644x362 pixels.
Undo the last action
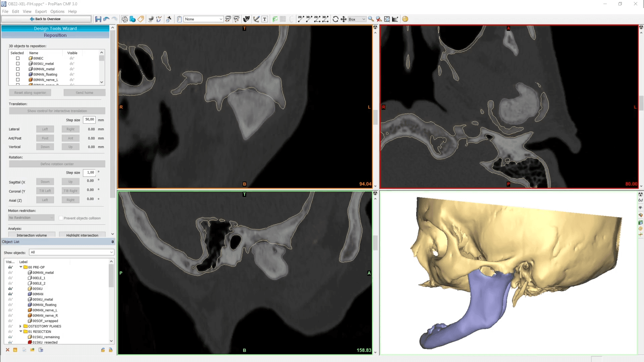[106, 19]
